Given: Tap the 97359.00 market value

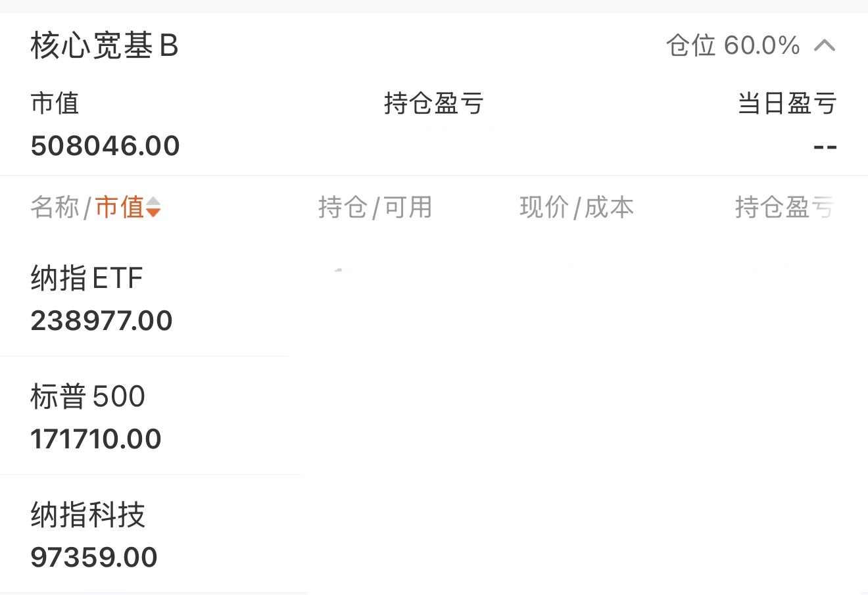Looking at the screenshot, I should (x=94, y=558).
